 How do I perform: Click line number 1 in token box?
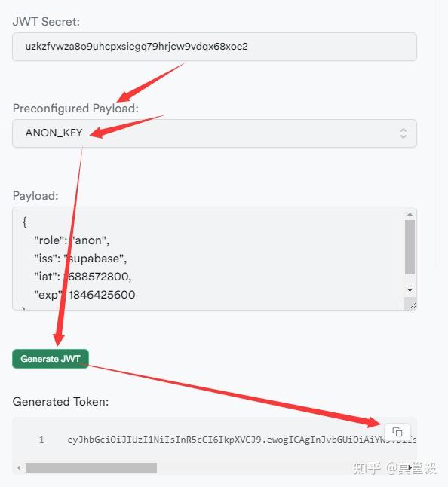(41, 440)
